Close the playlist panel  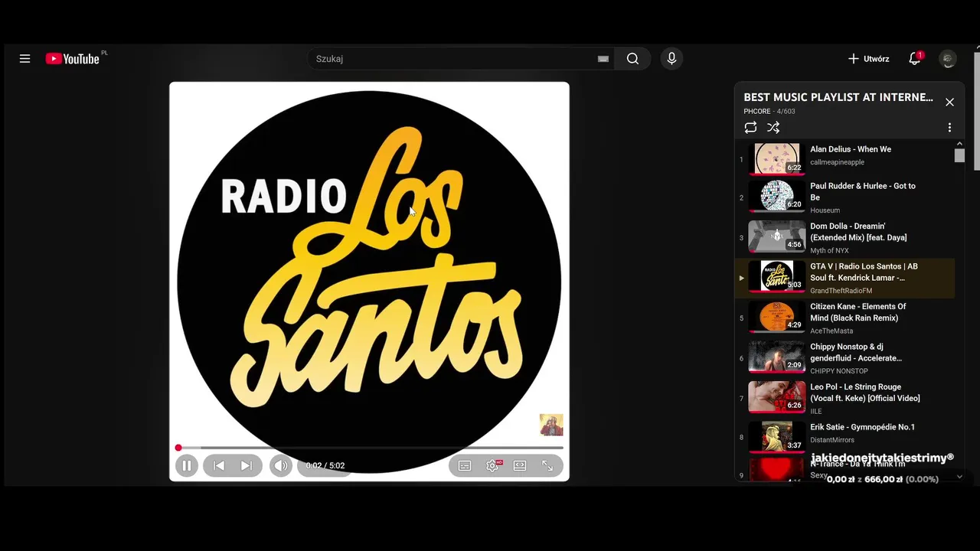click(949, 102)
